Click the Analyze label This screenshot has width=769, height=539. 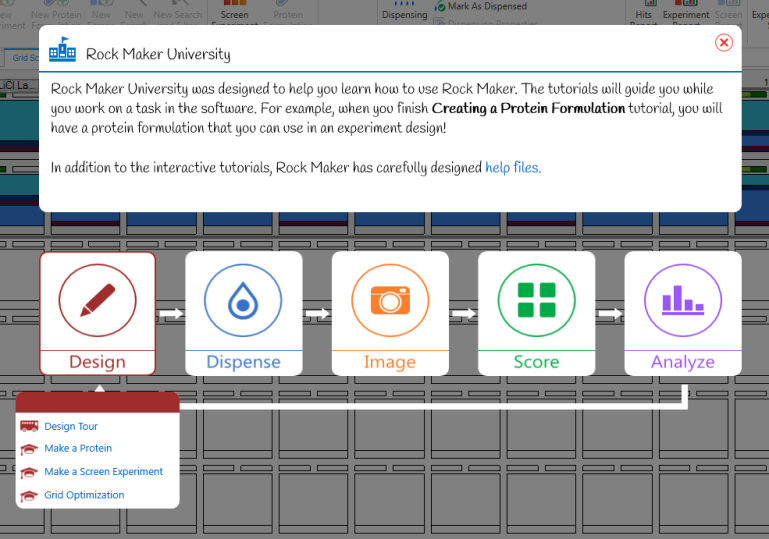coord(683,362)
